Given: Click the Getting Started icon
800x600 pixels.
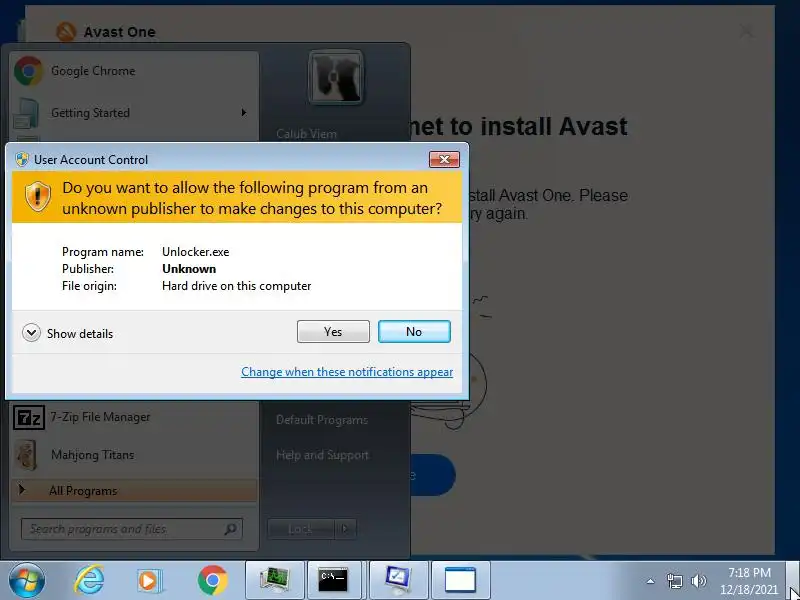Looking at the screenshot, I should click(x=27, y=113).
